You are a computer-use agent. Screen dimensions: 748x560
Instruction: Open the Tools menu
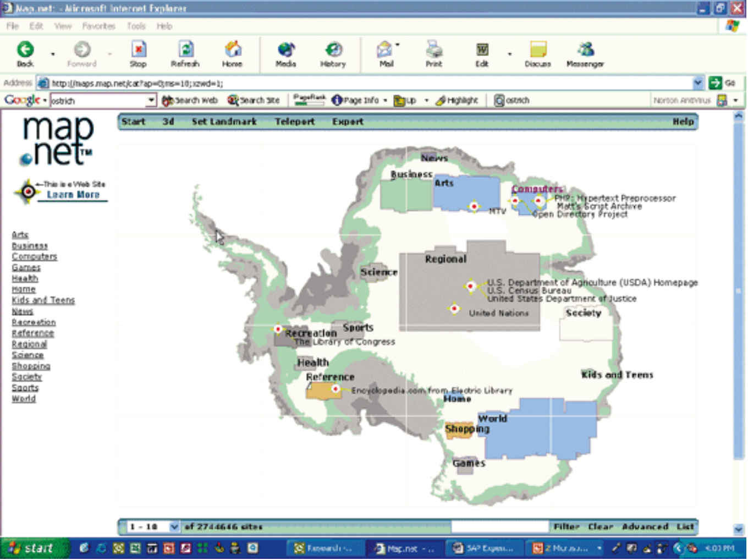(x=136, y=26)
